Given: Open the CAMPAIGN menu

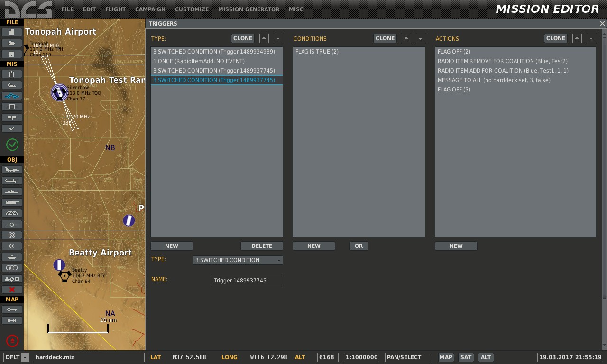Looking at the screenshot, I should click(x=150, y=9).
